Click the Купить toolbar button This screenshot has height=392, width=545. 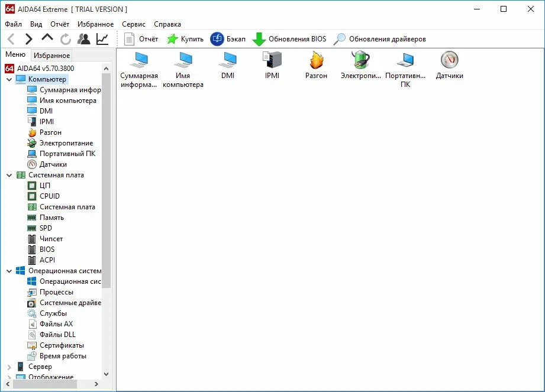[185, 39]
